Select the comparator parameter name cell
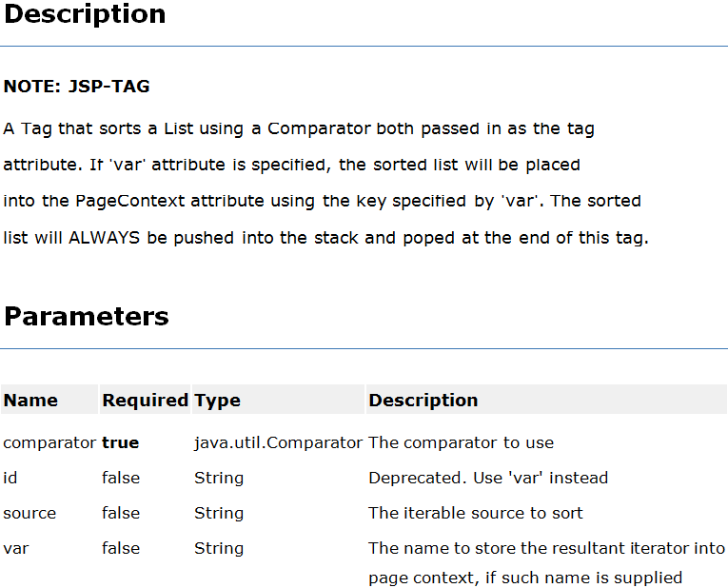The height and width of the screenshot is (588, 728). pyautogui.click(x=49, y=442)
